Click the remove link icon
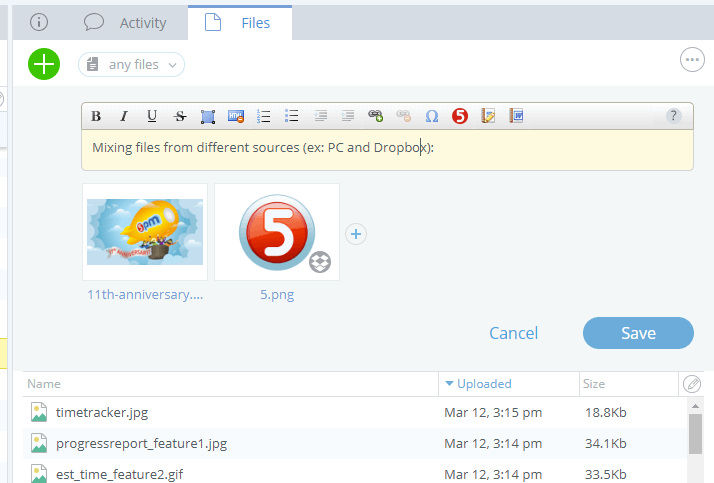Image resolution: width=714 pixels, height=483 pixels. click(404, 116)
